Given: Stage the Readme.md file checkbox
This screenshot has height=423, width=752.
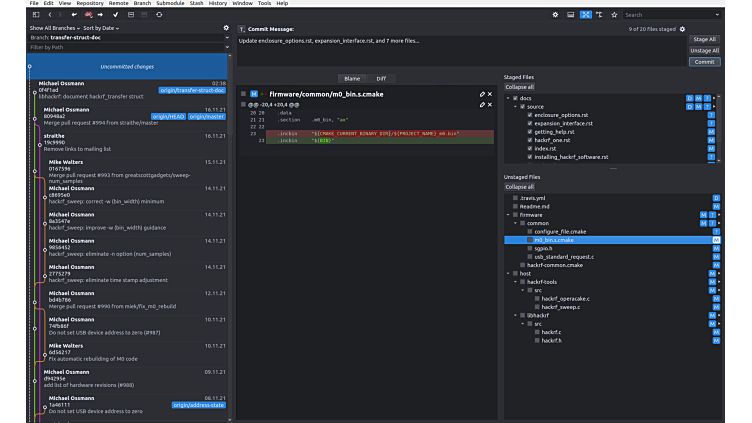Looking at the screenshot, I should click(x=516, y=206).
